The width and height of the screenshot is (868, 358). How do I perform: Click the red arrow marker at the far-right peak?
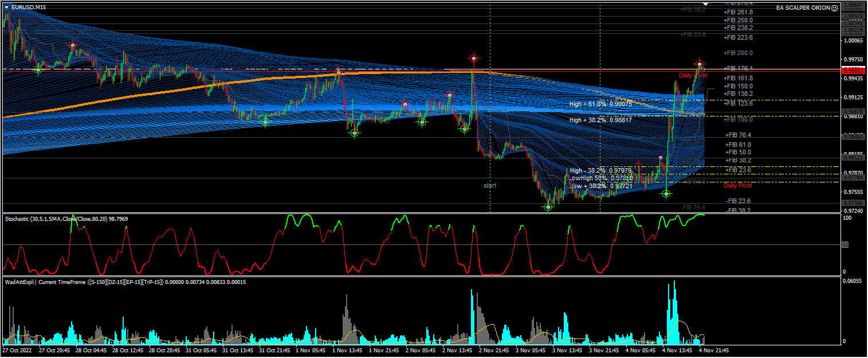[698, 64]
